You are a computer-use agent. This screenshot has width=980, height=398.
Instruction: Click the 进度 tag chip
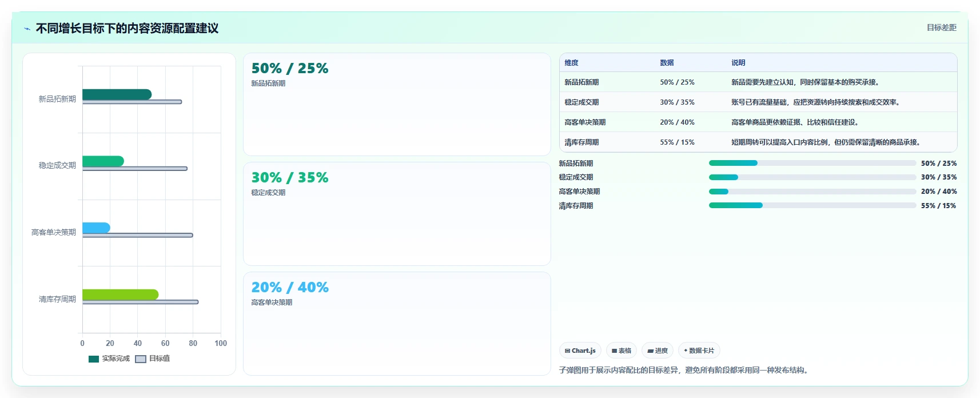[658, 351]
